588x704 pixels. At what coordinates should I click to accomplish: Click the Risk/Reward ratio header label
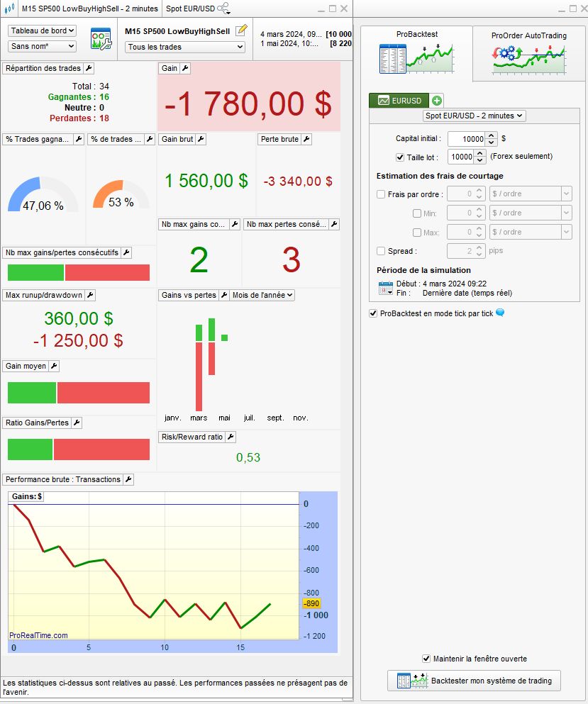192,437
